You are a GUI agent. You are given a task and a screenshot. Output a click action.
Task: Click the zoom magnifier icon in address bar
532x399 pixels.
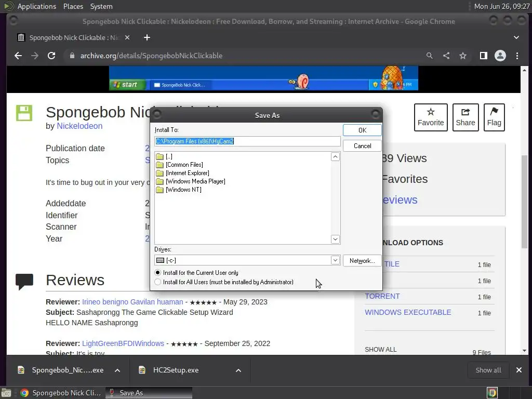point(430,56)
